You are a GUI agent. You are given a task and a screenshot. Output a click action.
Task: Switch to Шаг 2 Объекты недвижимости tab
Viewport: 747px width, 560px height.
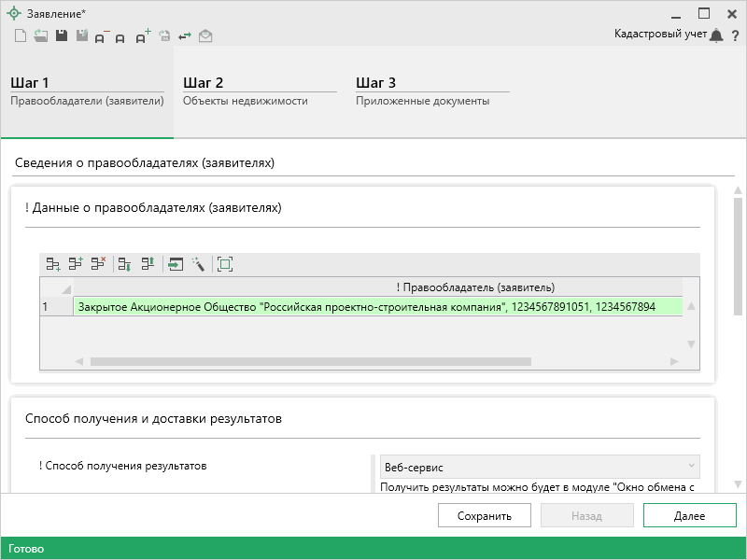tap(259, 91)
